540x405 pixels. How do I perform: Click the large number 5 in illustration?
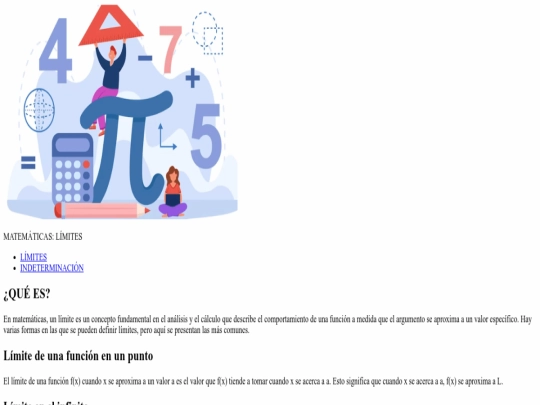pyautogui.click(x=206, y=136)
